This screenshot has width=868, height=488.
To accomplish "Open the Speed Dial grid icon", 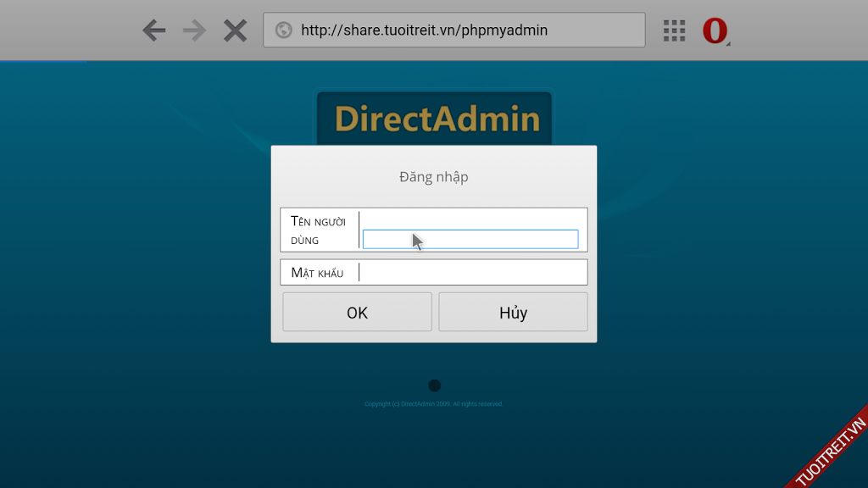I will click(x=674, y=30).
